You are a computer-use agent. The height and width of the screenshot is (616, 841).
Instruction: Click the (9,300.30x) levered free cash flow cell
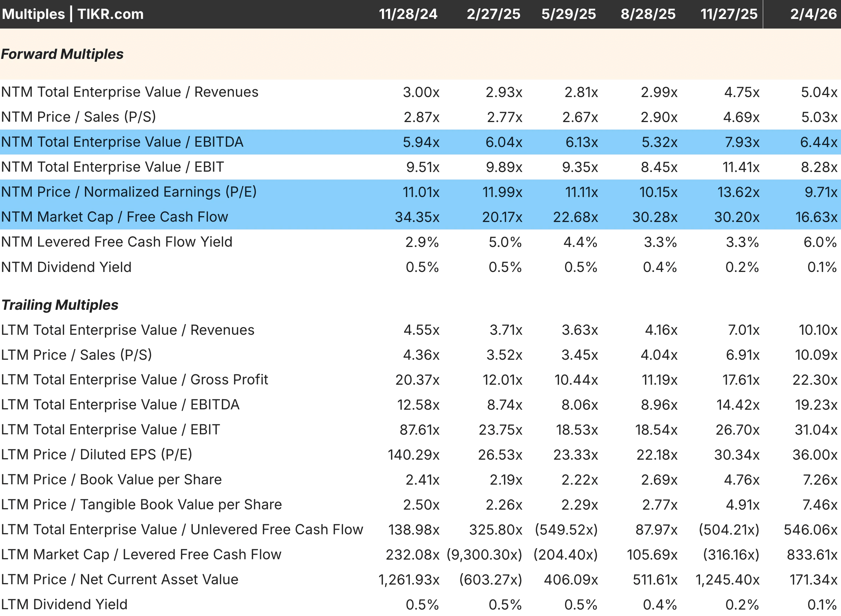[x=484, y=555]
